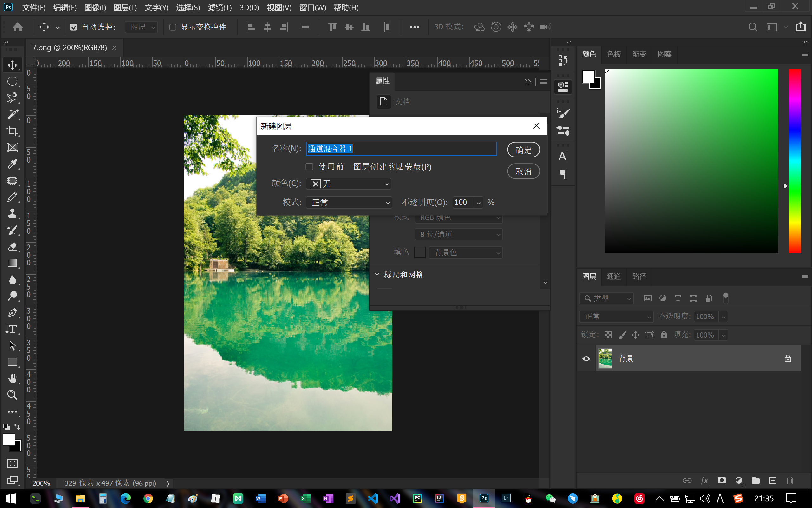Open the Paragraph panel icon
Image resolution: width=812 pixels, height=508 pixels.
point(563,174)
